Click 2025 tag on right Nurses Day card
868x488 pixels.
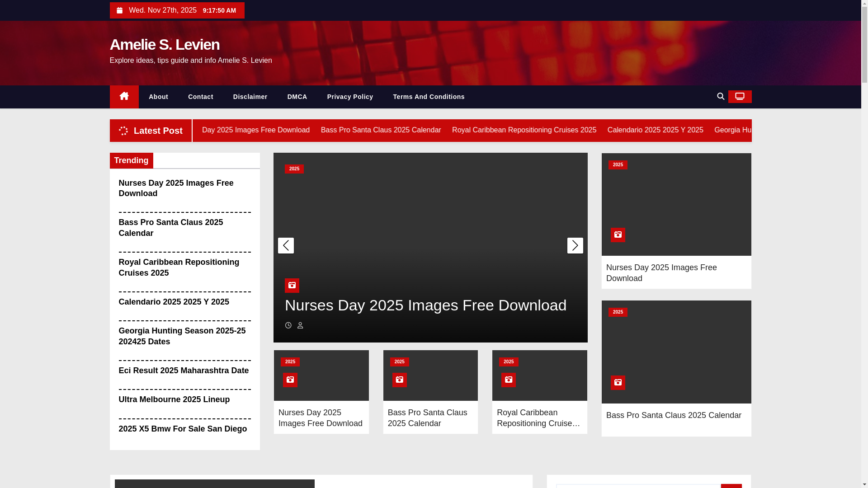click(618, 165)
